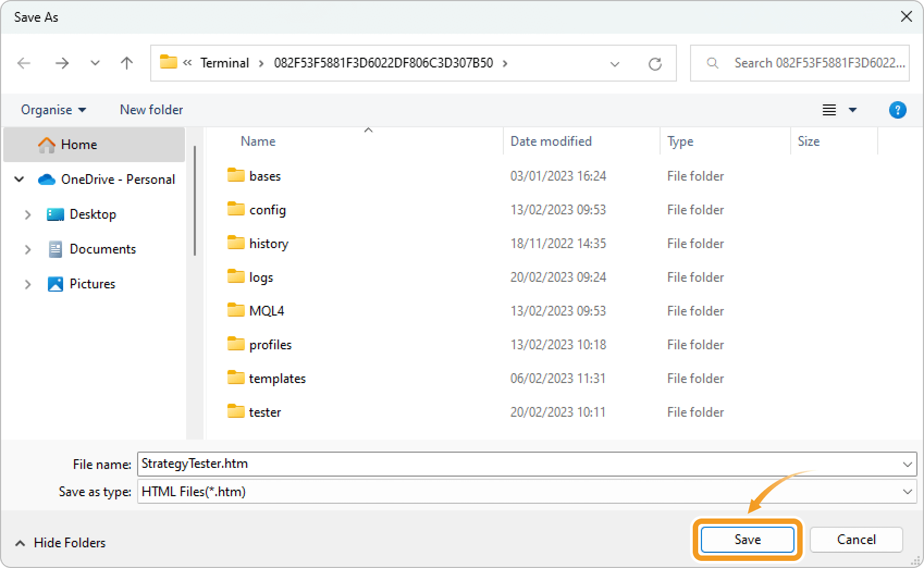Screen dimensions: 924x568
Task: Open the Save as type dropdown
Action: (x=907, y=491)
